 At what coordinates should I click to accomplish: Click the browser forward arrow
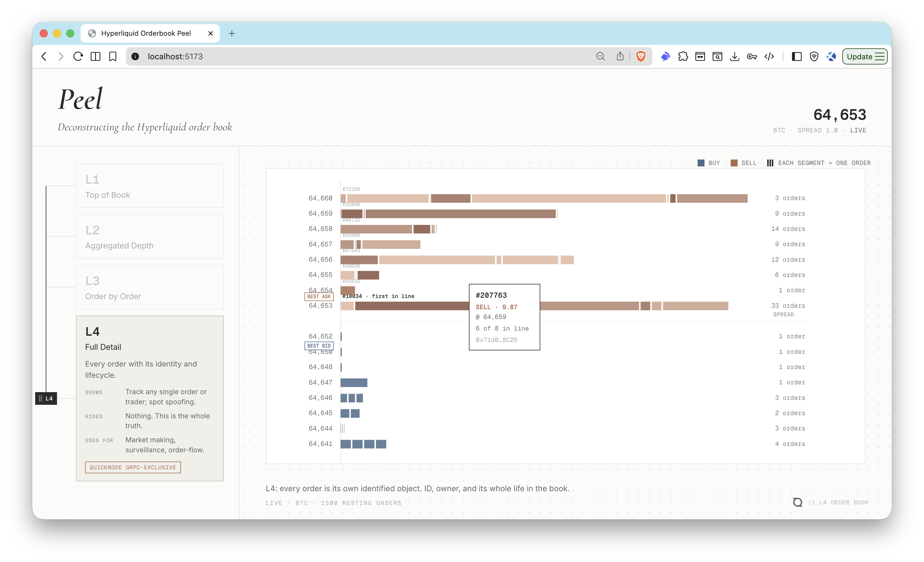click(61, 56)
